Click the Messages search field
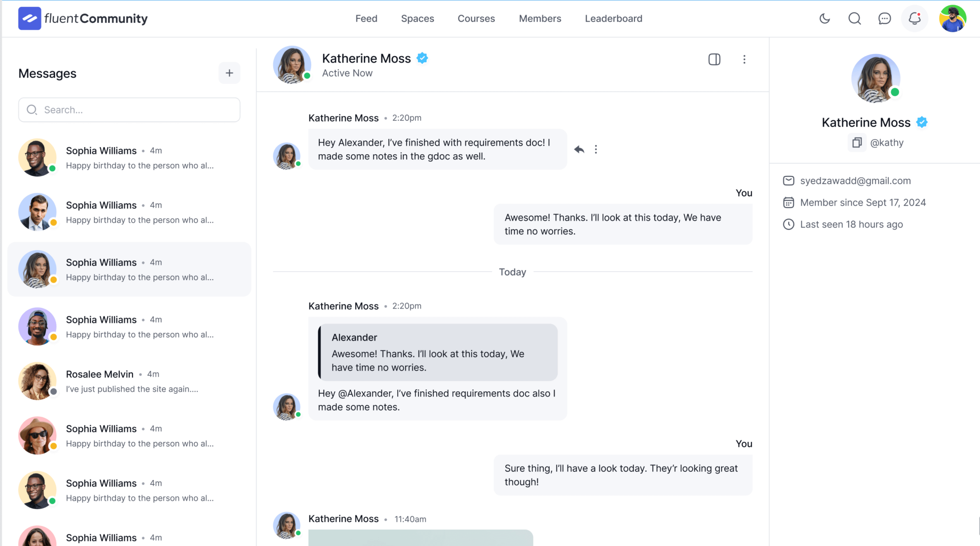The width and height of the screenshot is (980, 546). pos(129,110)
